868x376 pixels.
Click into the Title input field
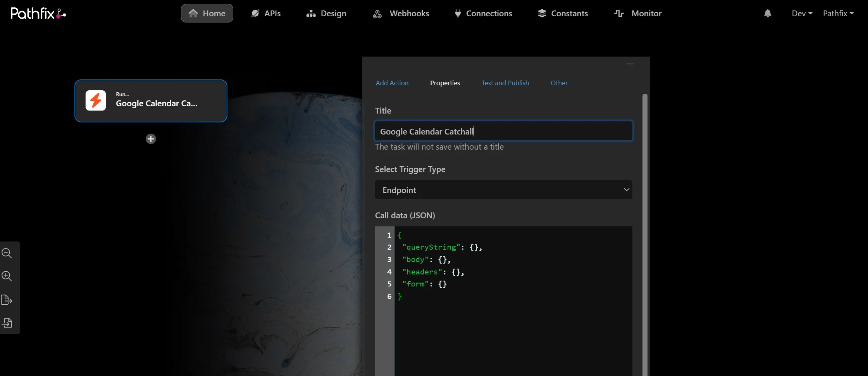pos(504,131)
